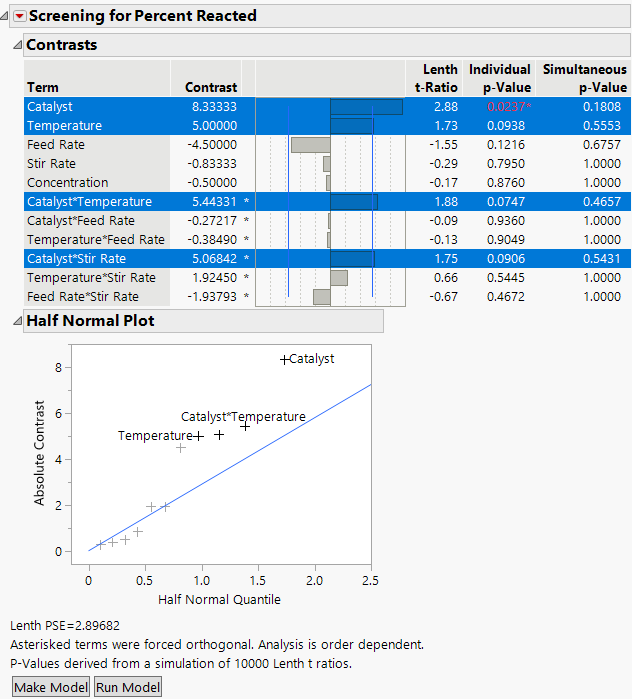Click the Catalyst contrast bar in bar chart
The image size is (632, 699).
point(366,107)
